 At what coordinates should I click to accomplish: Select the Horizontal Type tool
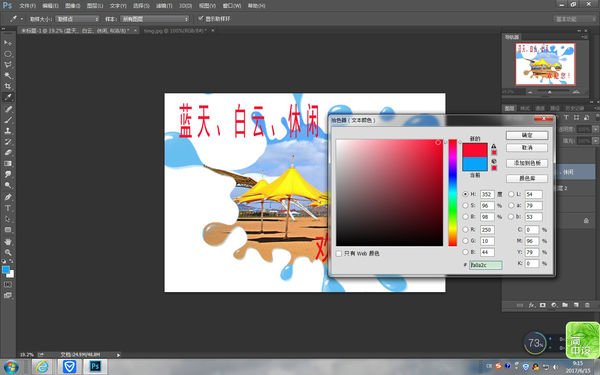tap(8, 208)
